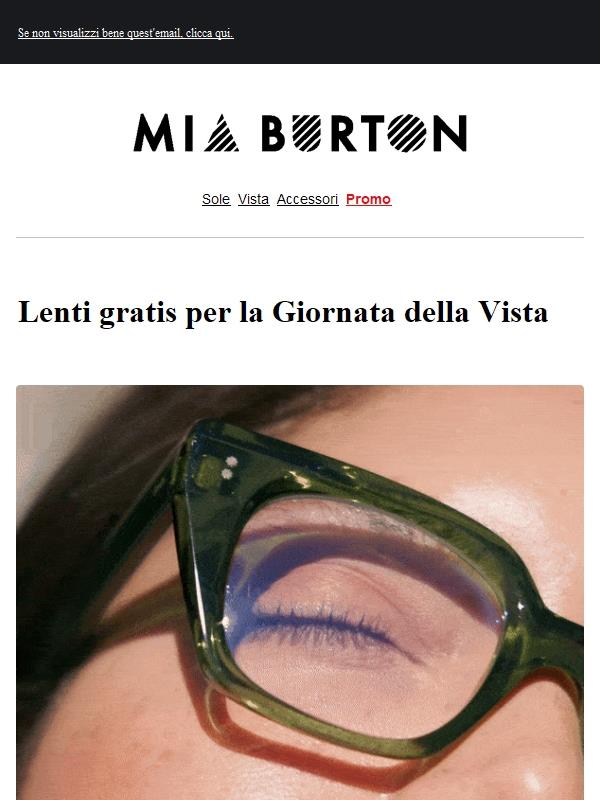Image resolution: width=600 pixels, height=800 pixels.
Task: Click 'Se non visualizzi bene' text
Action: [71, 33]
